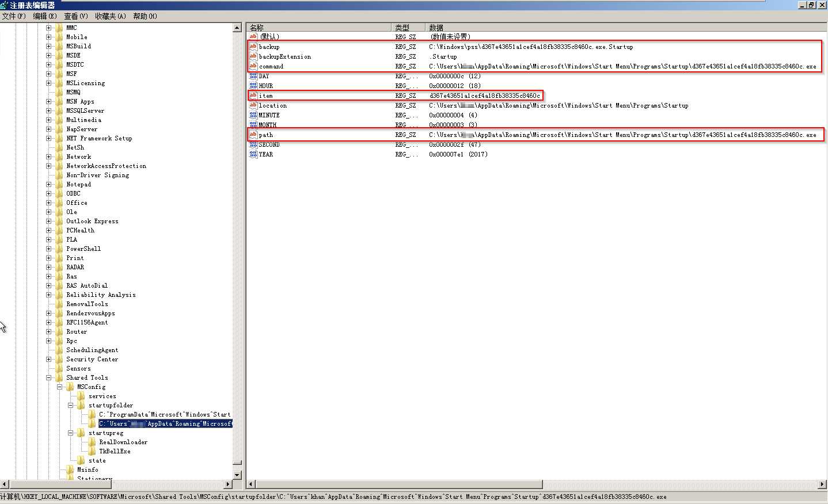Click the folder icon next to MSBuild
This screenshot has width=828, height=504.
tap(59, 46)
